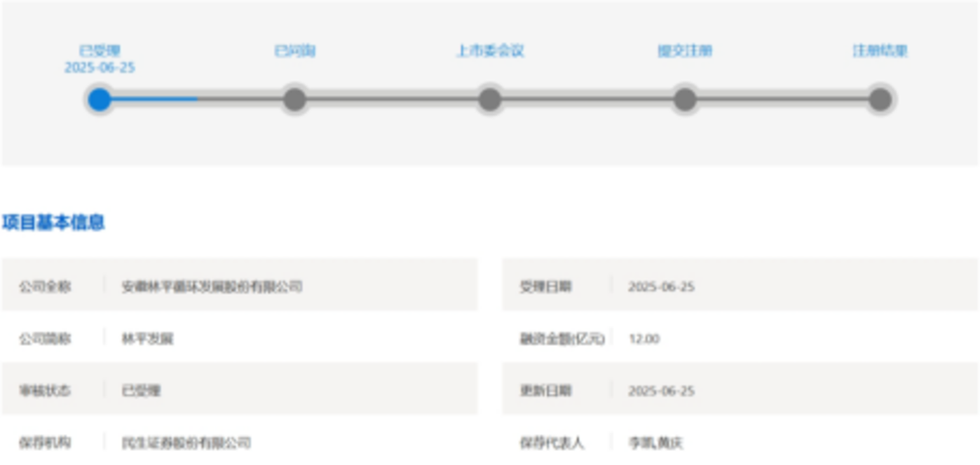Click the company name 安徽林平循环发展股份有限公司
Viewport: 980px width, 465px height.
[x=212, y=286]
